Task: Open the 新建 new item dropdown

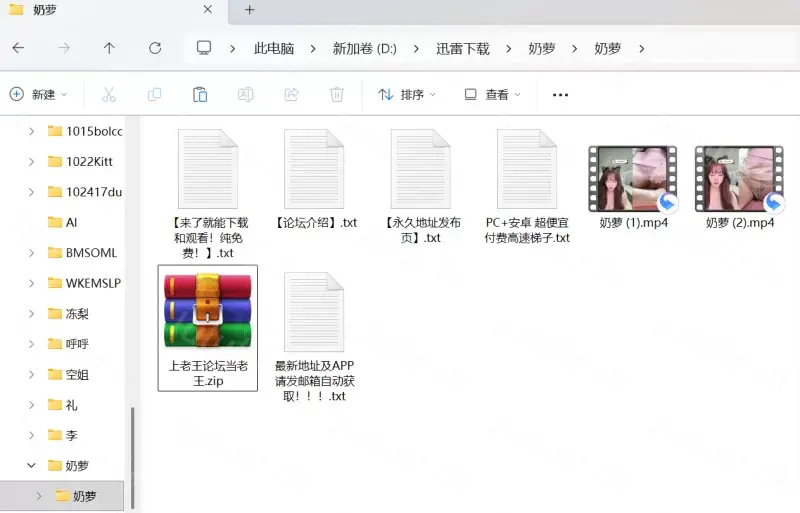Action: 38,94
